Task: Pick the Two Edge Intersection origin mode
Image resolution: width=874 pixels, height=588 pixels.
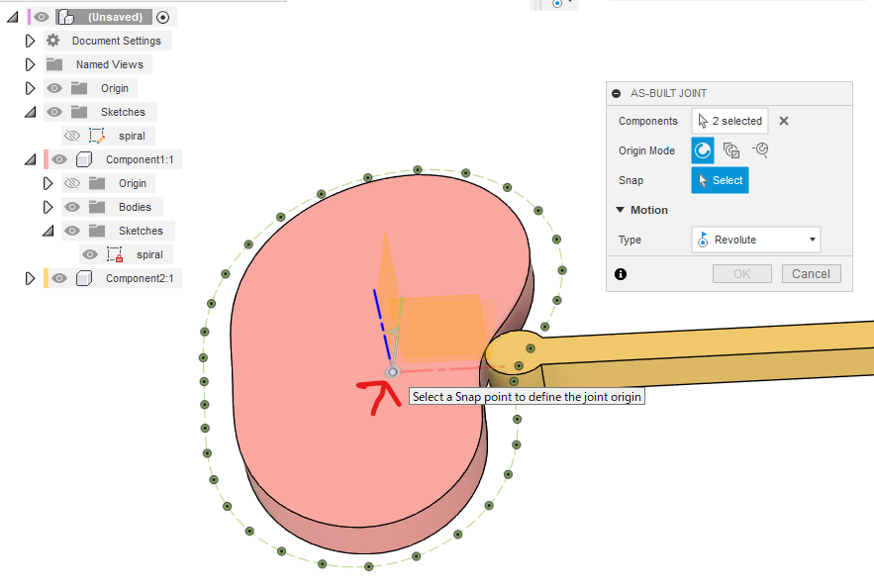Action: 760,150
